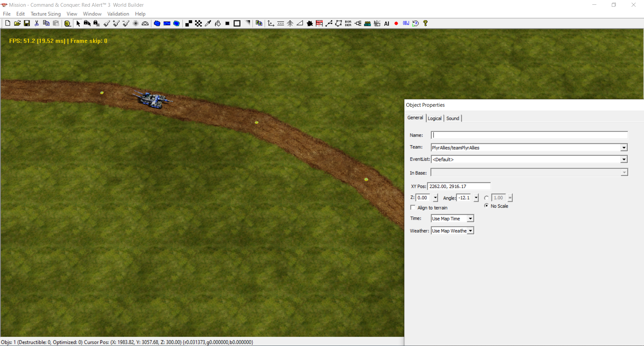
Task: Select the mesh mold dome tool
Action: point(145,23)
